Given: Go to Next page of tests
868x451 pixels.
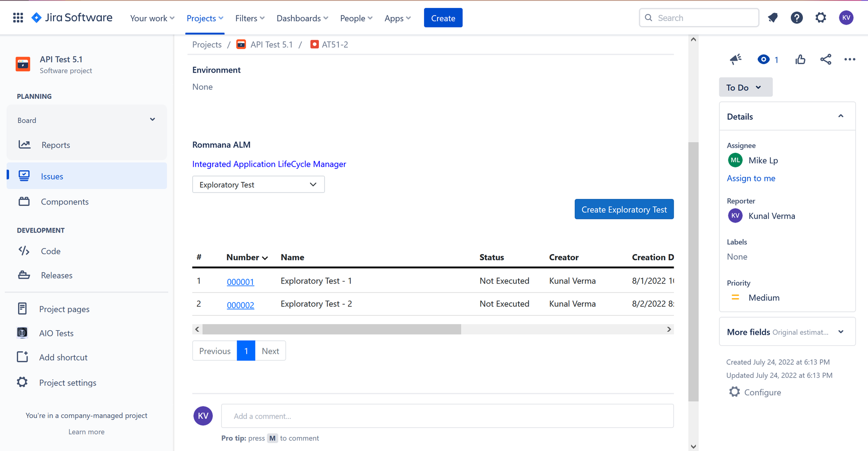Looking at the screenshot, I should 270,351.
